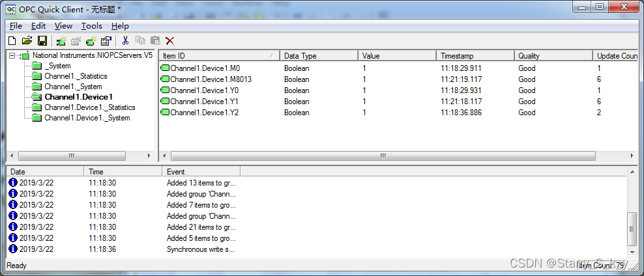Collapse the National Instruments.NIOPCServers.V5 node
This screenshot has width=644, height=276.
[12, 55]
